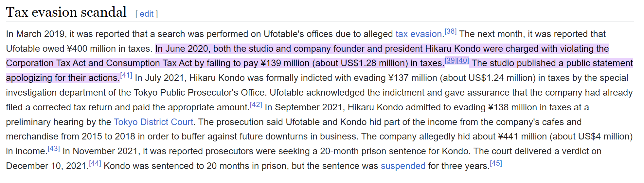Jump to reference [40]
Viewport: 644px width, 183px height.
[x=463, y=61]
